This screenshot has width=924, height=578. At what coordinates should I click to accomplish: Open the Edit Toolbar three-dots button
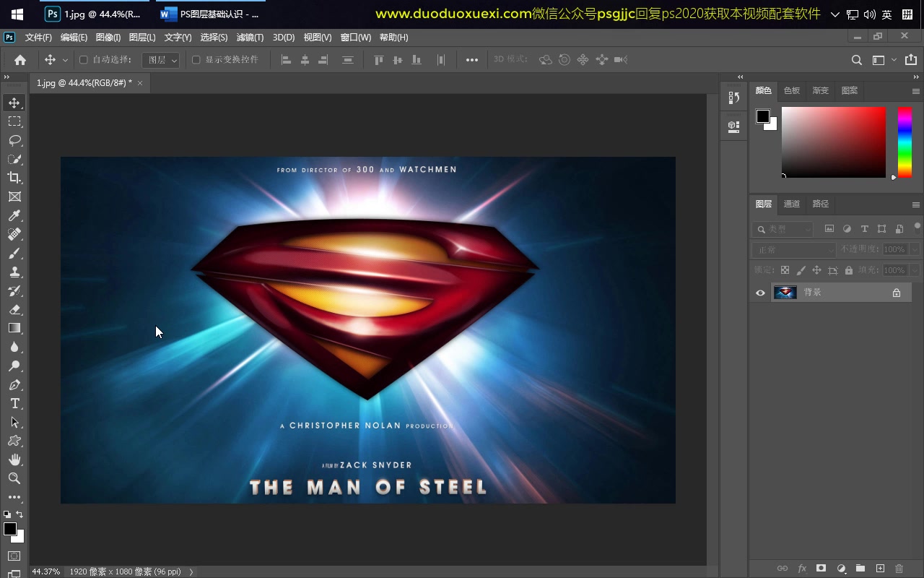click(x=14, y=497)
